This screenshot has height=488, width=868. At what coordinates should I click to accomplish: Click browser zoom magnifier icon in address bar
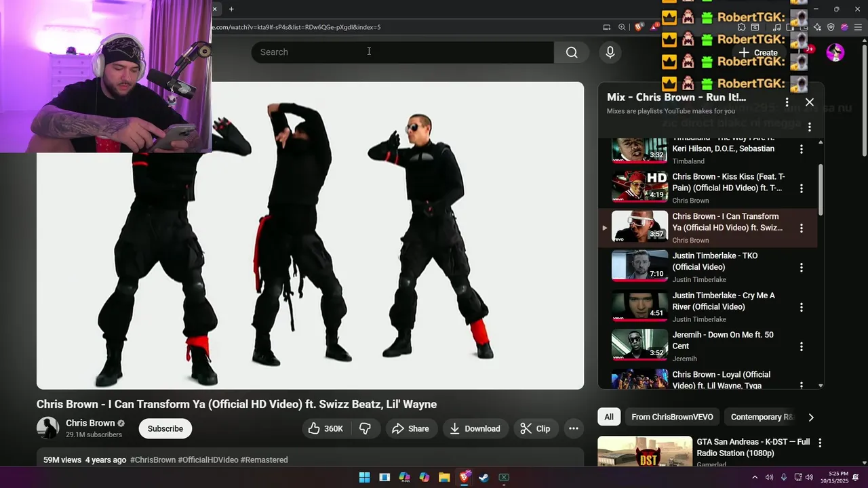pyautogui.click(x=622, y=27)
